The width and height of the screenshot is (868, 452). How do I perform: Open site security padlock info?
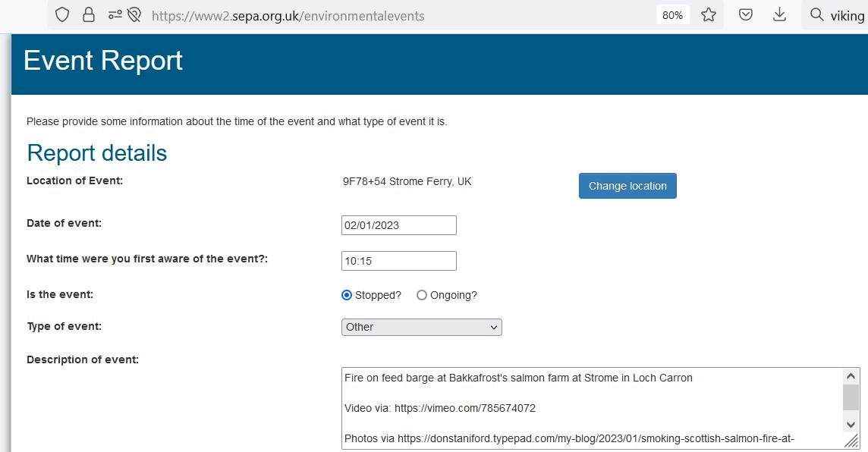tap(89, 15)
